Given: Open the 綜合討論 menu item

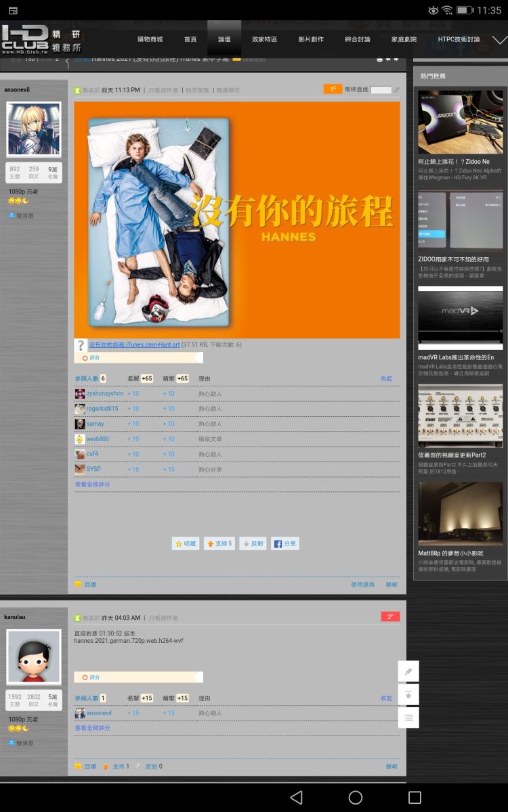Looking at the screenshot, I should (x=358, y=39).
